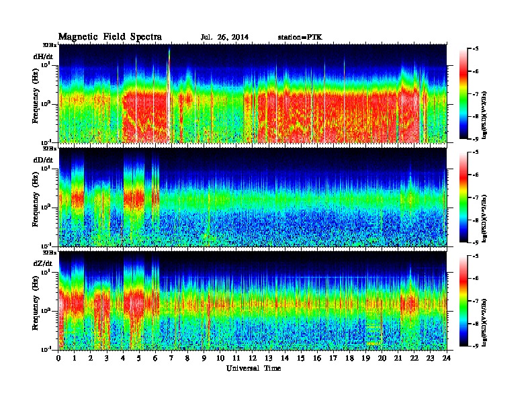Click the "dZ/dt" panel label
Viewport: 532px width, 411px height.
43,263
